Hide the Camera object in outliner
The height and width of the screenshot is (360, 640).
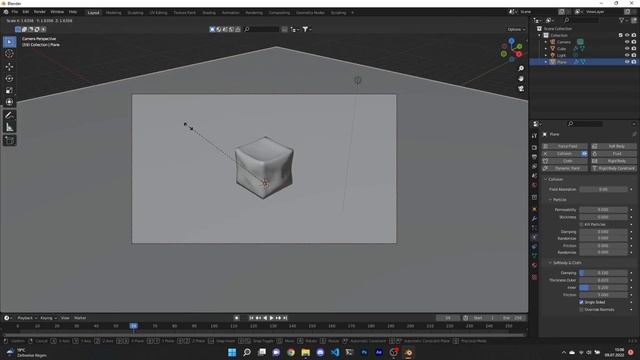coord(627,42)
